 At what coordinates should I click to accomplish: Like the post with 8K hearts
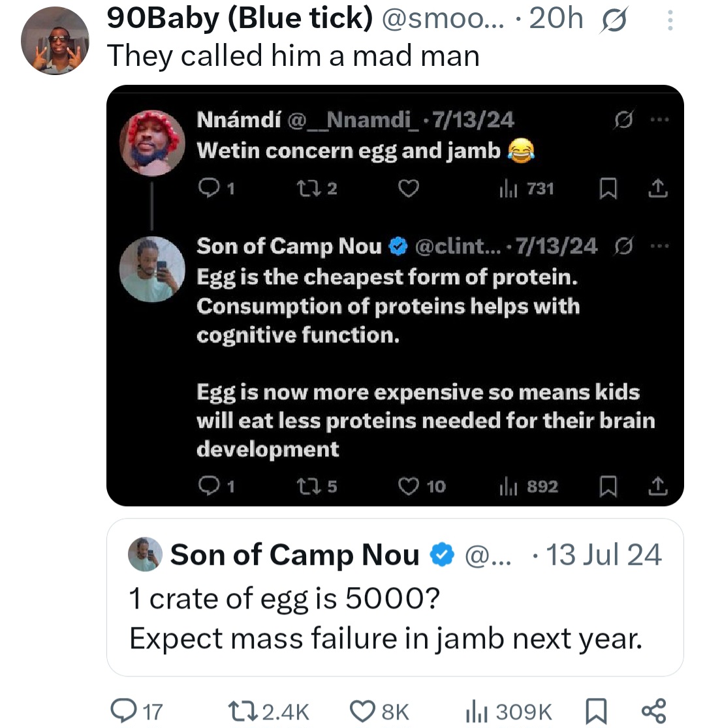(x=362, y=711)
